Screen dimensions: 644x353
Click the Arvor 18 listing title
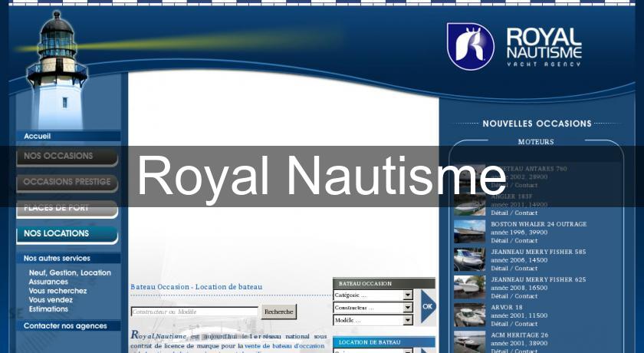pyautogui.click(x=507, y=308)
